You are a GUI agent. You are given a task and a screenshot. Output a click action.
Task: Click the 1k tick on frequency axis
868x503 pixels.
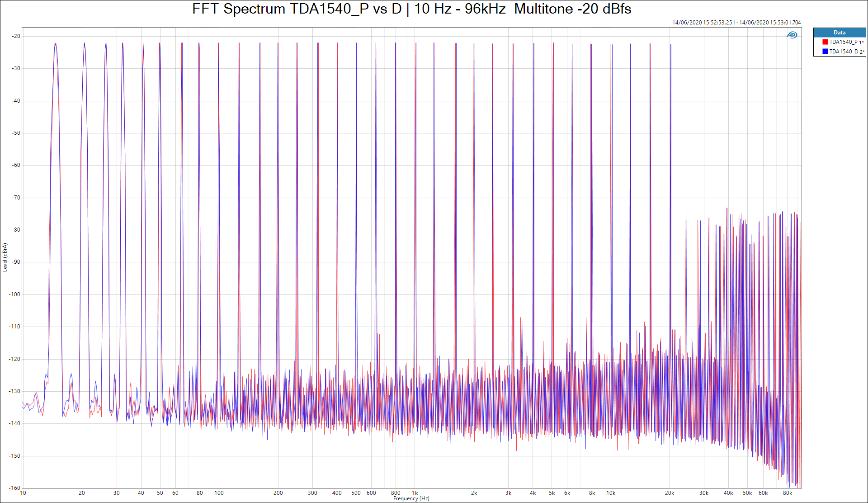coord(415,493)
